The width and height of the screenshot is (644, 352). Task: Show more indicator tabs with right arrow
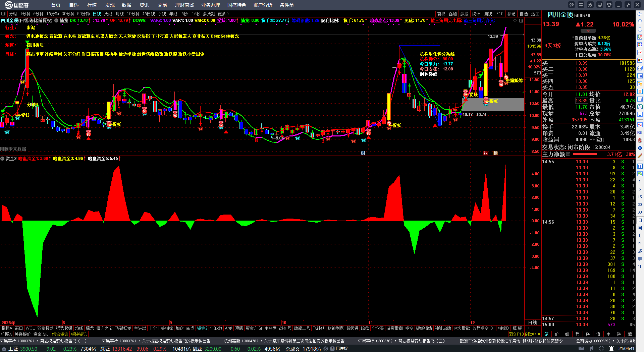coord(492,328)
